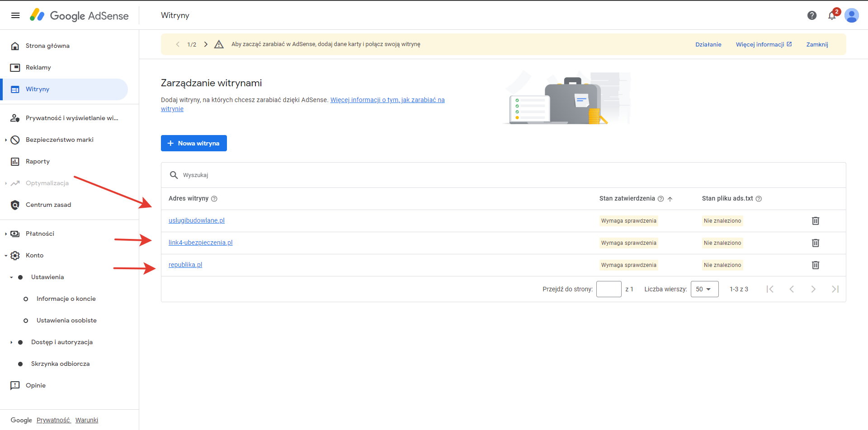868x430 pixels.
Task: Click the search magnifier icon
Action: coord(174,175)
